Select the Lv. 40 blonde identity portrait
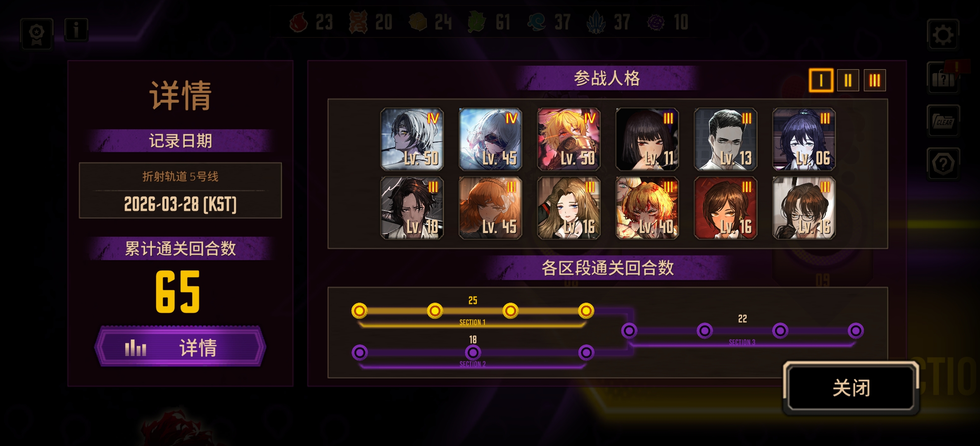Screen dimensions: 980x446 [x=647, y=208]
